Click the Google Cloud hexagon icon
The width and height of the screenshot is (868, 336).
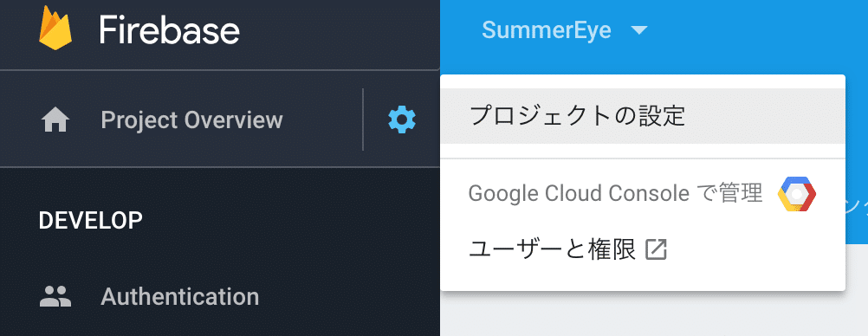797,194
